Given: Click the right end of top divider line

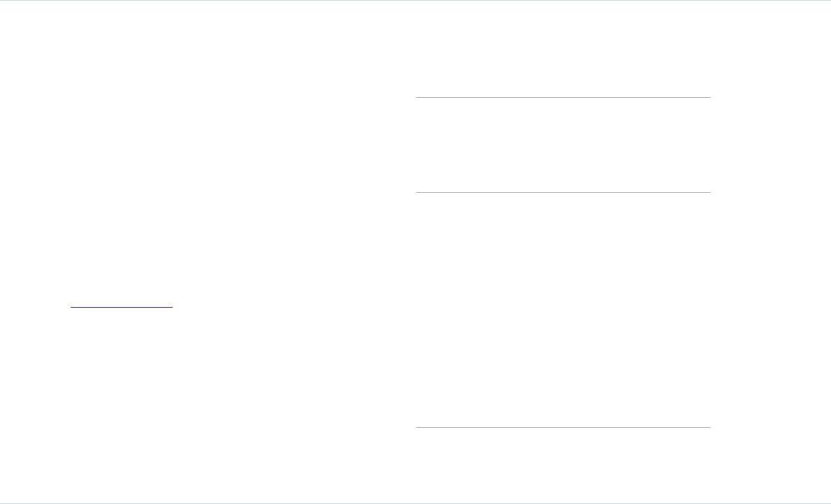Looking at the screenshot, I should click(x=709, y=97).
